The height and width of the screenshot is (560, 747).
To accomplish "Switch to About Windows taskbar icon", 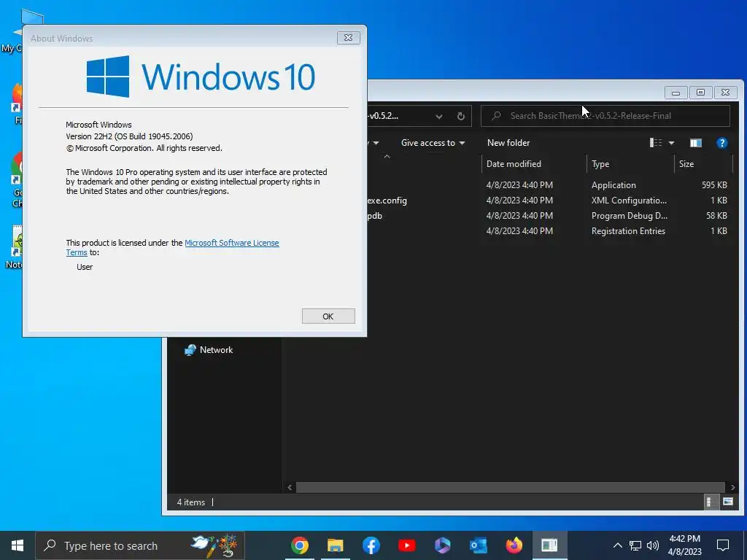I will (549, 545).
